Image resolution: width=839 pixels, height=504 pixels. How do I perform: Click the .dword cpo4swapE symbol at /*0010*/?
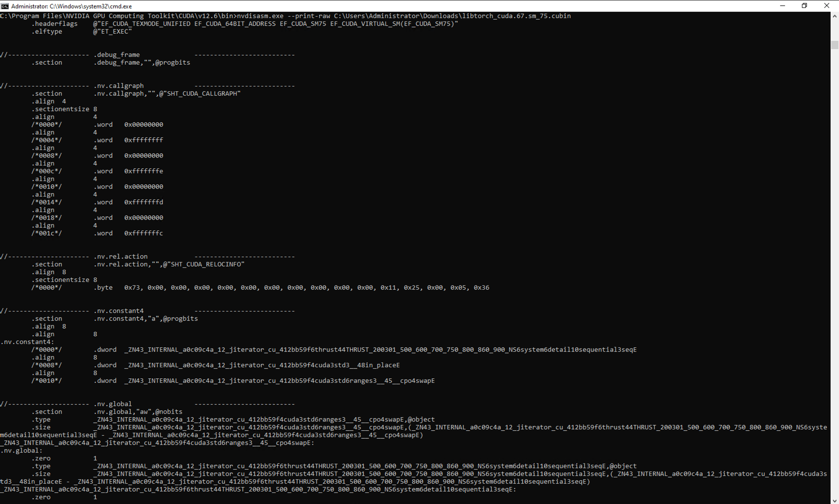pos(280,381)
